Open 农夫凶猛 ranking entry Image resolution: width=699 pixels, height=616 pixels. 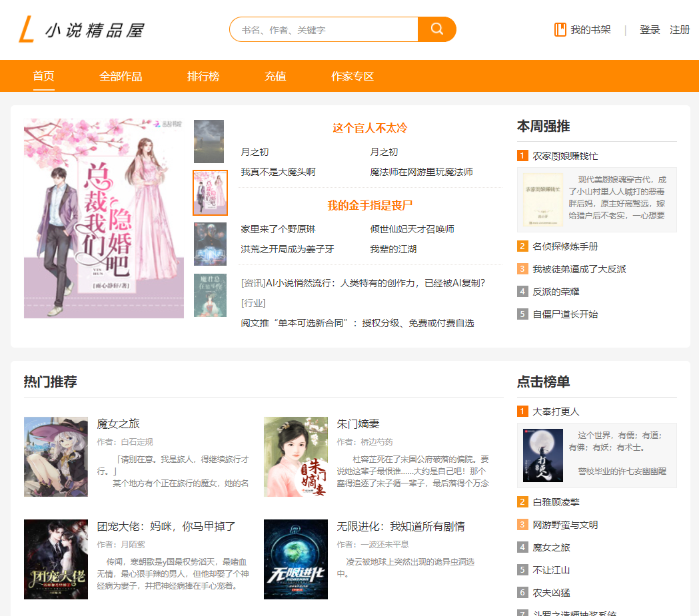tap(552, 593)
